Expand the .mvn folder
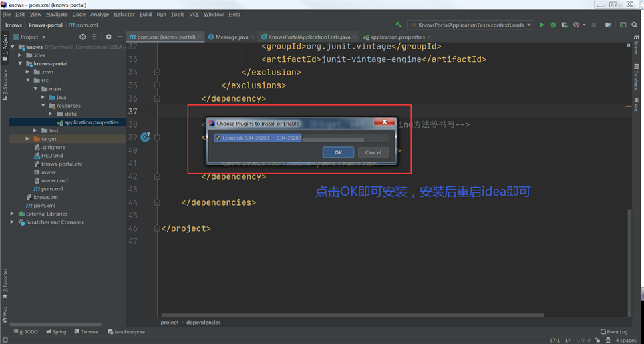 27,72
